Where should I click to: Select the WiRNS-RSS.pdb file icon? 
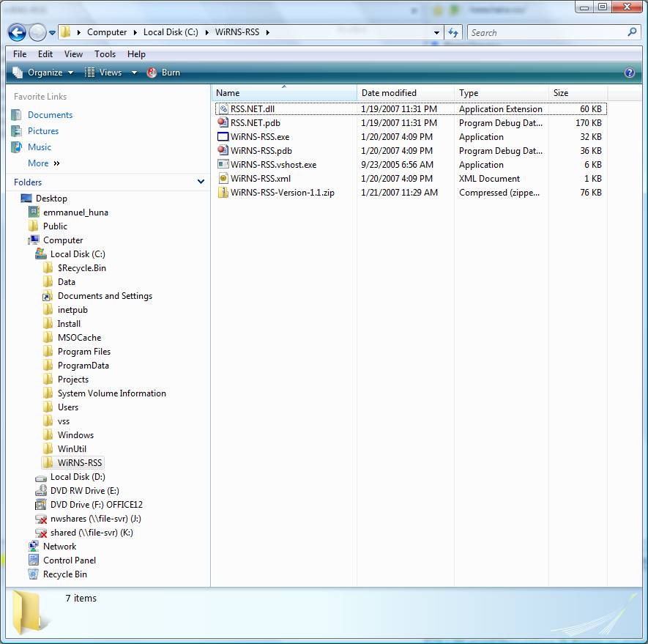click(x=223, y=150)
